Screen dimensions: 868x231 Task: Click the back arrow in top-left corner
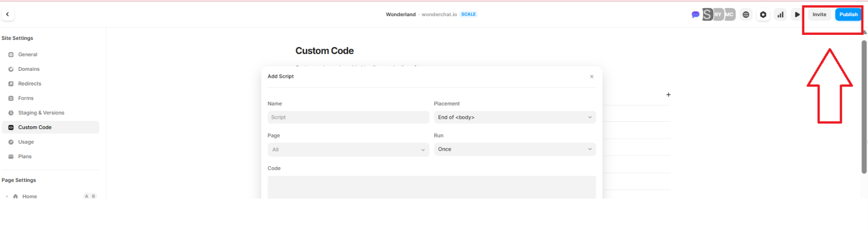click(x=8, y=15)
